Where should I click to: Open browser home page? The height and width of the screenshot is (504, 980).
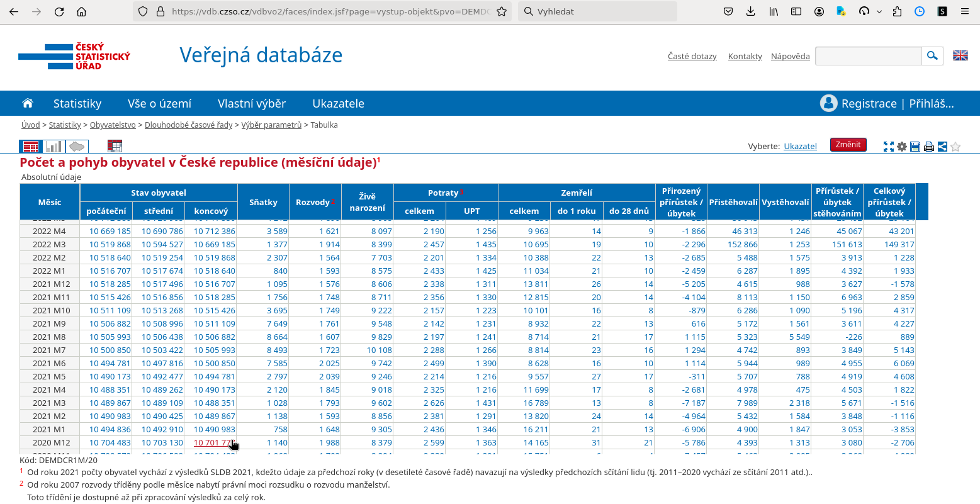[x=81, y=11]
